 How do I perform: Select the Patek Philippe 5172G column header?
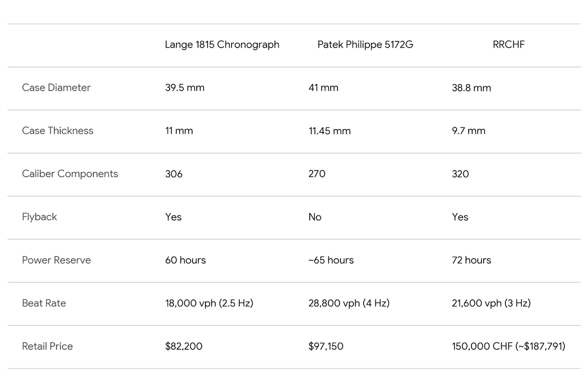tap(365, 45)
